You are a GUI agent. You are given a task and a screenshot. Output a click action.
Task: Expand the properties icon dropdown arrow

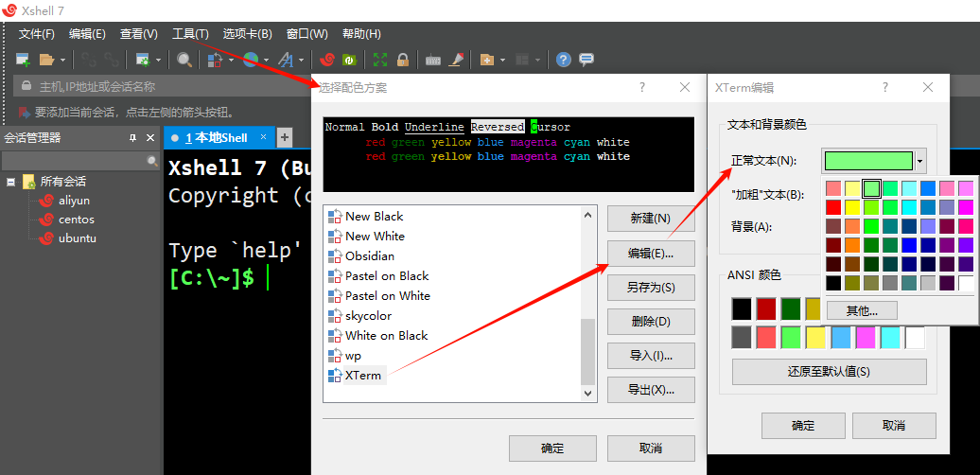coord(158,60)
